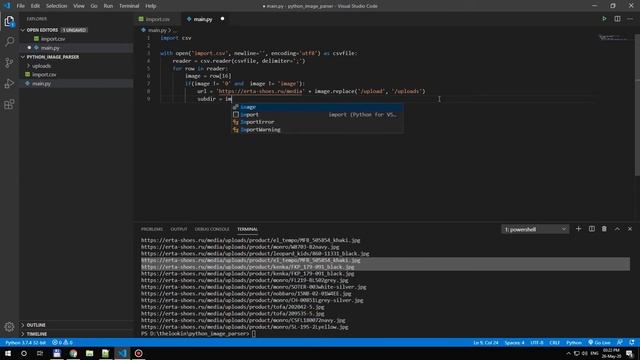Screen dimensions: 640x360
Task: Open the Run menu
Action: click(x=108, y=6)
